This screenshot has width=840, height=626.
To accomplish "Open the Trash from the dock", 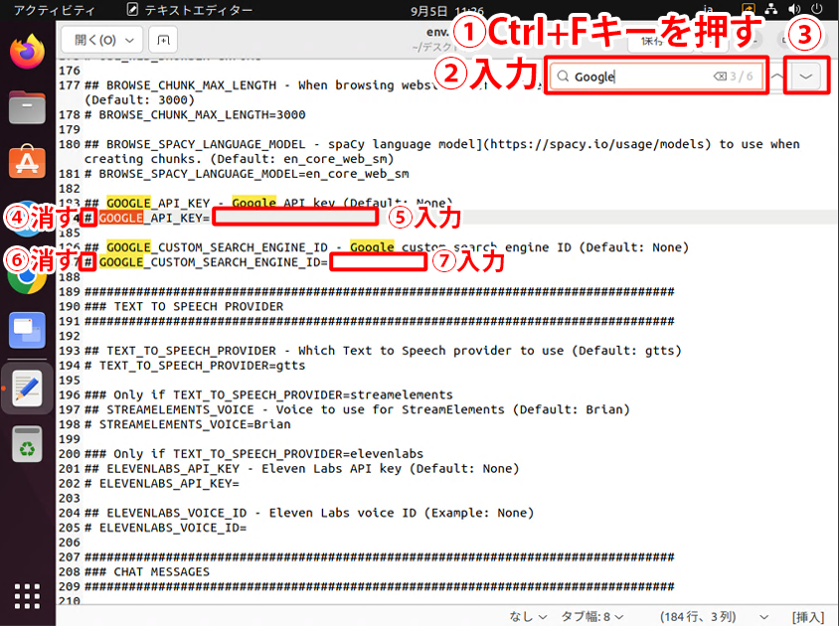I will [27, 445].
